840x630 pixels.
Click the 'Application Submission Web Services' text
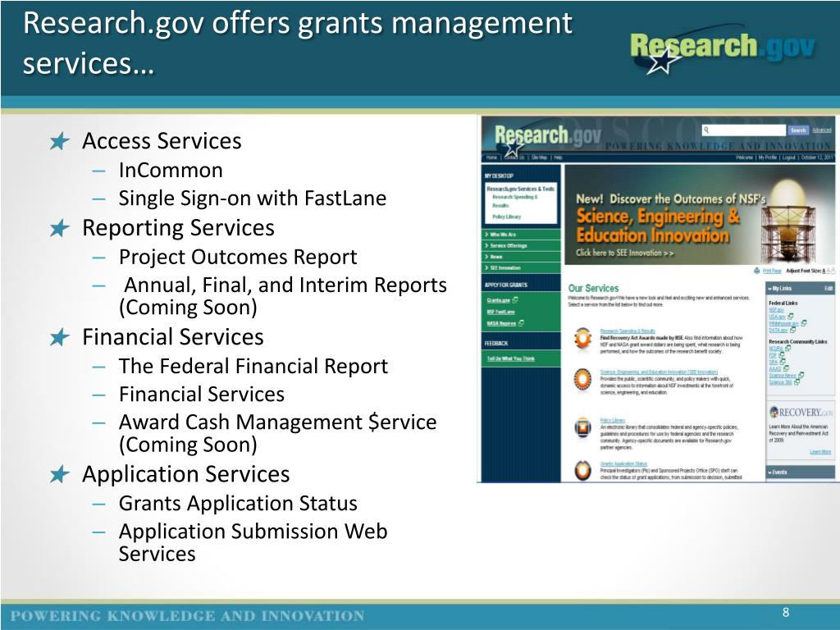pos(253,542)
